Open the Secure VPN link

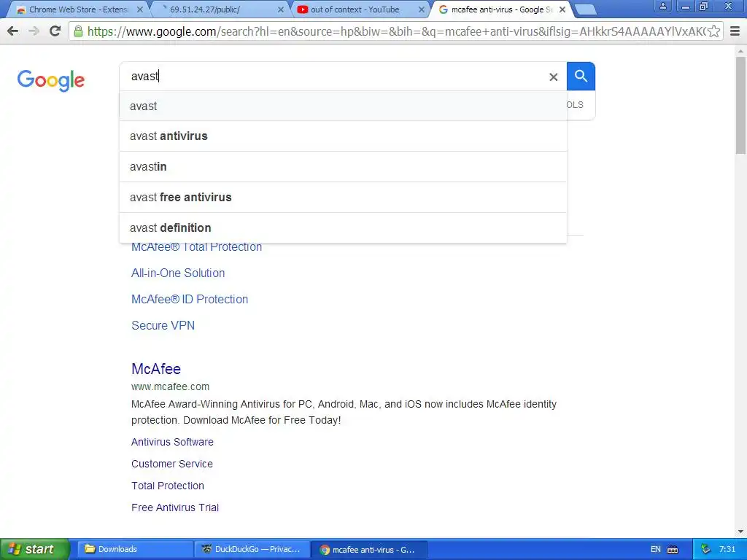tap(163, 325)
